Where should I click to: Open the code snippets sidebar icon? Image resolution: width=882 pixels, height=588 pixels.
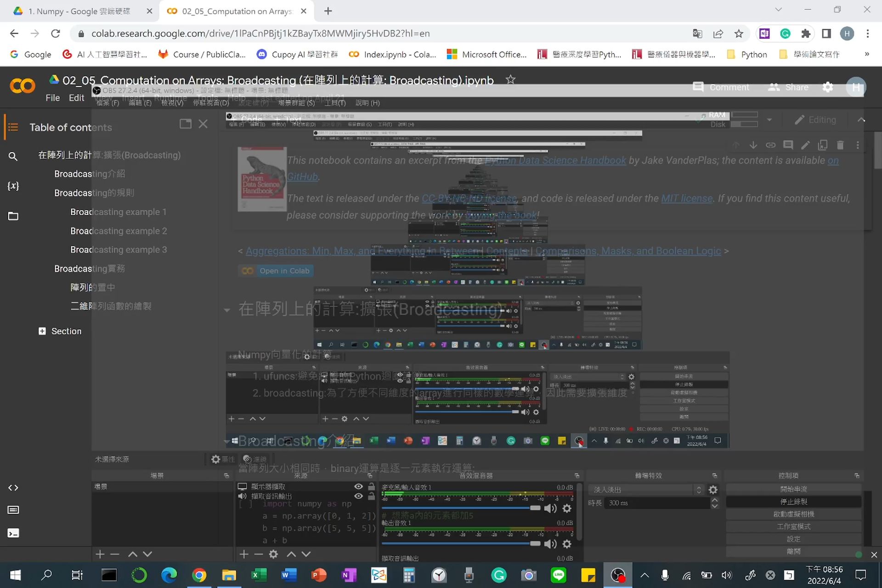point(13,488)
